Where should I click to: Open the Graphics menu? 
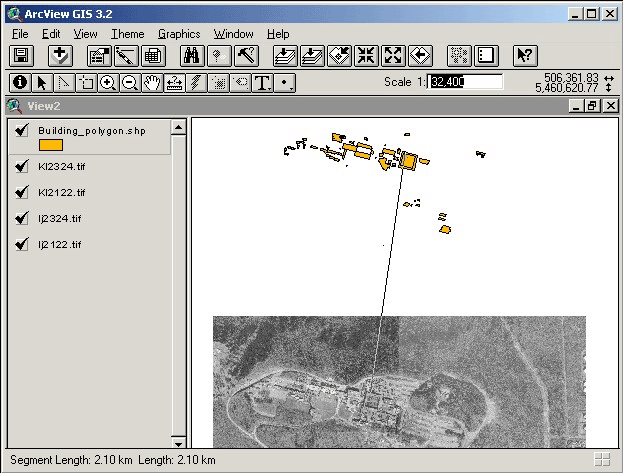pyautogui.click(x=178, y=34)
